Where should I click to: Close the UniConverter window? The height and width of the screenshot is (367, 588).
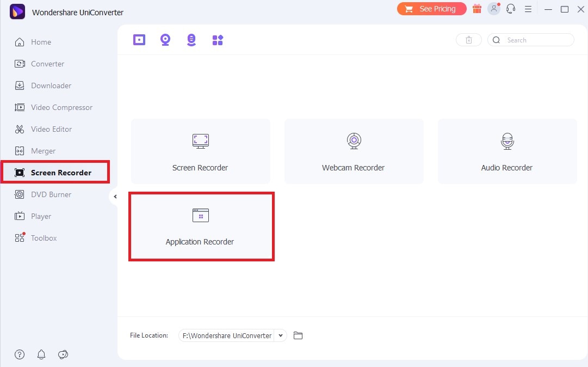580,9
